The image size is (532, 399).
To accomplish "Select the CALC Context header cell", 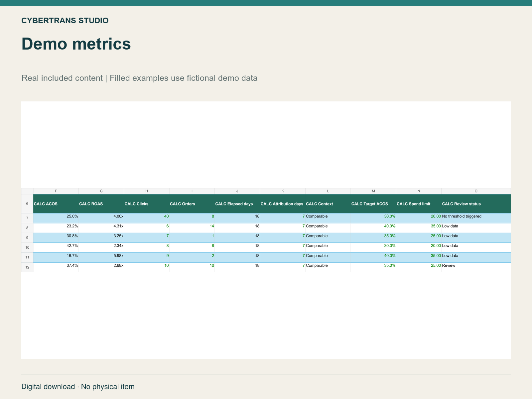I will tap(328, 204).
